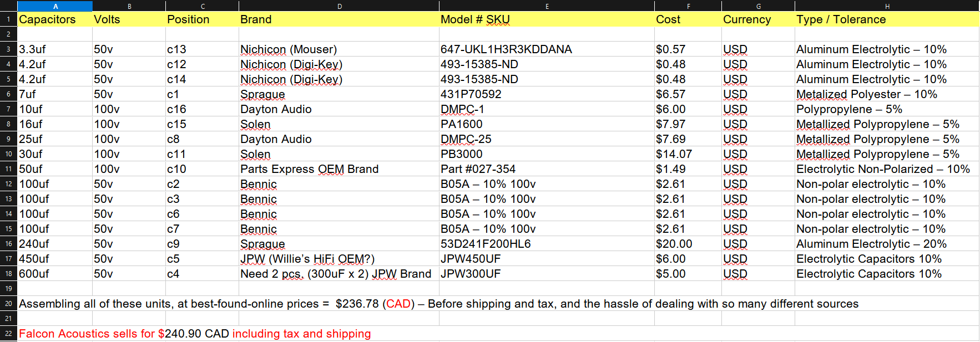Select the 3.3uf capacitor cell

(55, 49)
